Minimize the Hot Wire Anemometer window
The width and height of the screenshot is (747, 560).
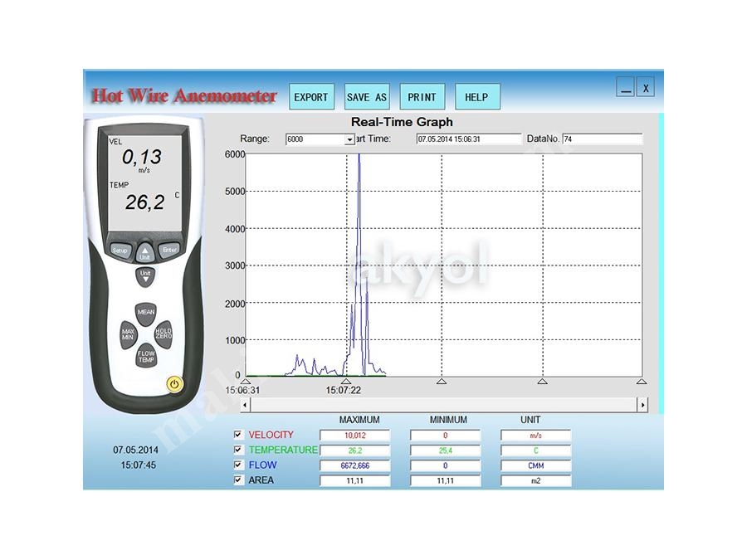coord(626,88)
